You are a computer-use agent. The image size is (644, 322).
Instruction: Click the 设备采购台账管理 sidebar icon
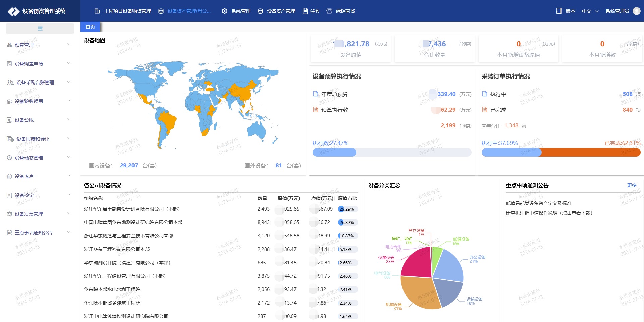point(10,83)
